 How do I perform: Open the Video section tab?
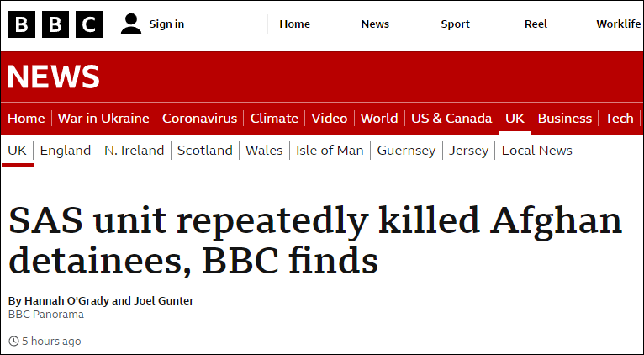click(329, 118)
